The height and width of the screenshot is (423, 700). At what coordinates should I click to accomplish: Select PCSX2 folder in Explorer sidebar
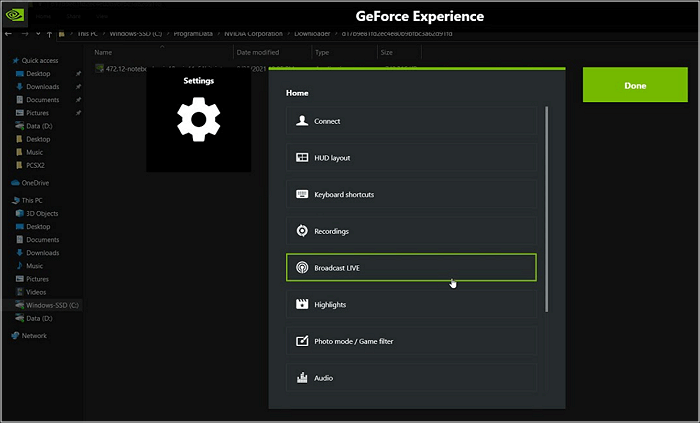35,165
